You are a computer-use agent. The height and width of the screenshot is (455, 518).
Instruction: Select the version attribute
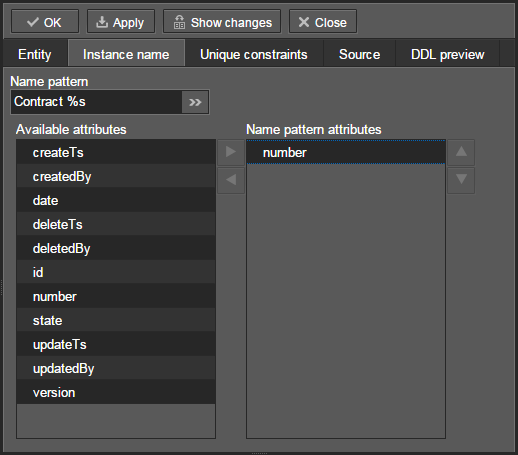[x=116, y=392]
